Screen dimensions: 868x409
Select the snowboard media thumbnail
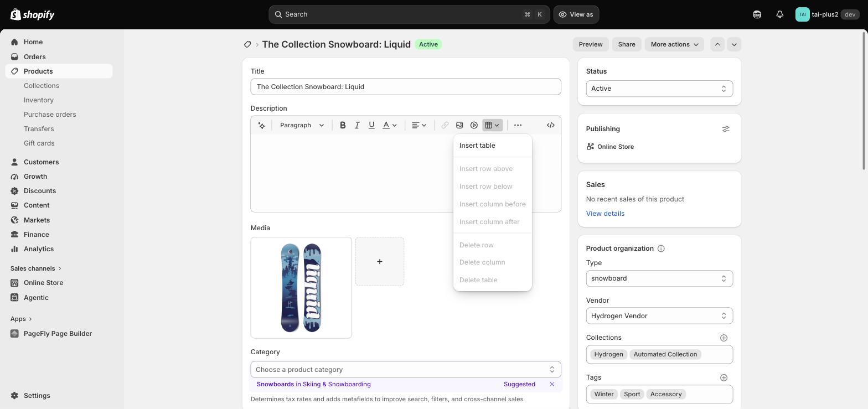coord(301,288)
